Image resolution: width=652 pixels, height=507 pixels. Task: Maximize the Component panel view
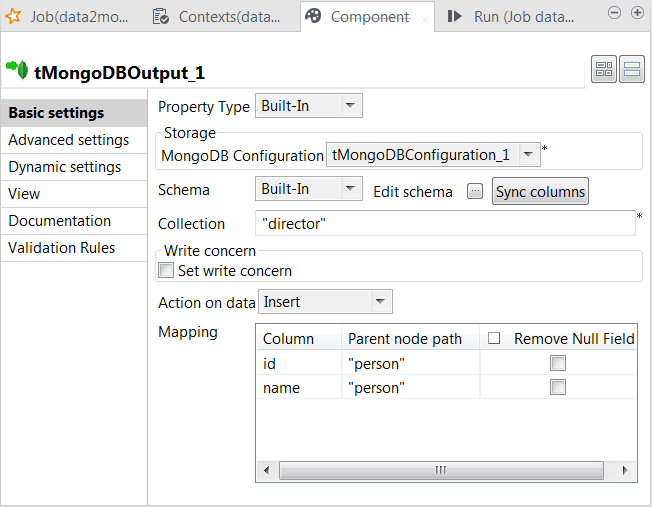(x=637, y=13)
